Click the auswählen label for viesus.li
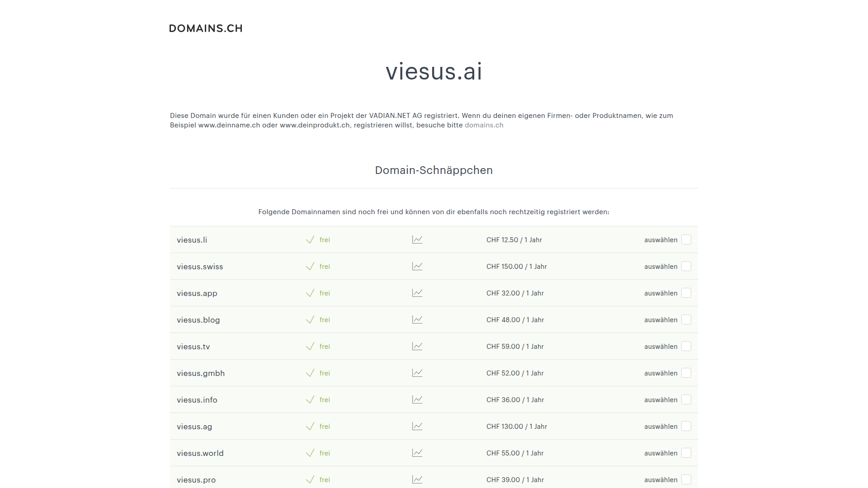868x488 pixels. 660,240
